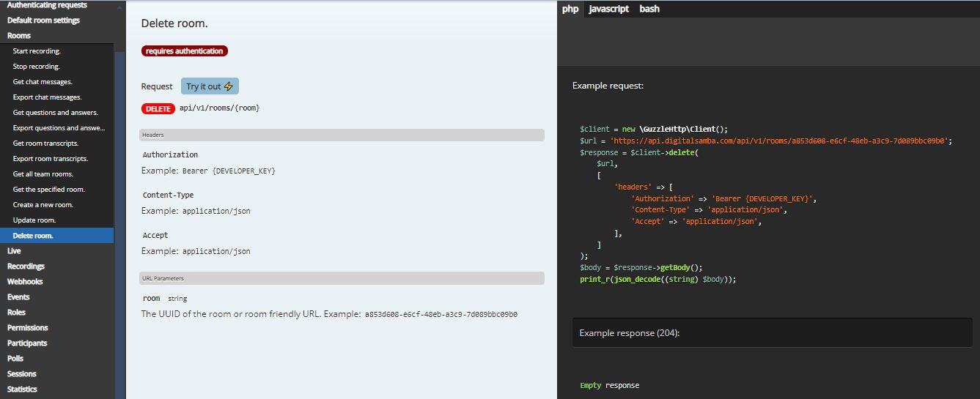Switch to the php code tab

click(570, 9)
